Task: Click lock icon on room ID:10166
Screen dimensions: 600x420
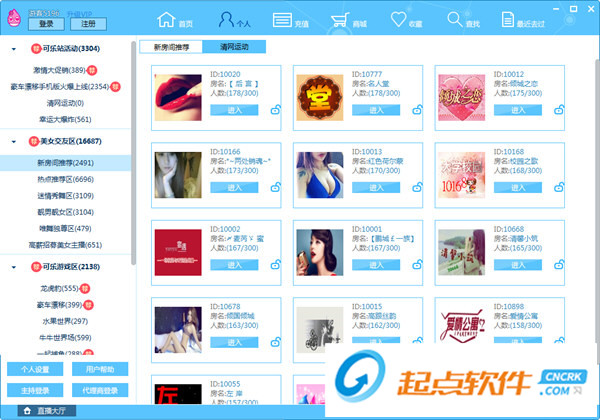Action: (x=276, y=187)
